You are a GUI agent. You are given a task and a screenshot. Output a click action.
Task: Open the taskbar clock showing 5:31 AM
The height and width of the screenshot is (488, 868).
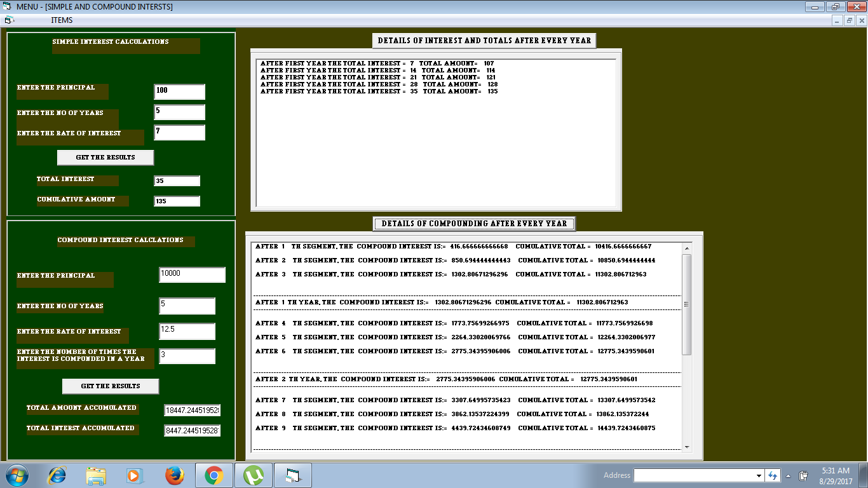pyautogui.click(x=836, y=475)
